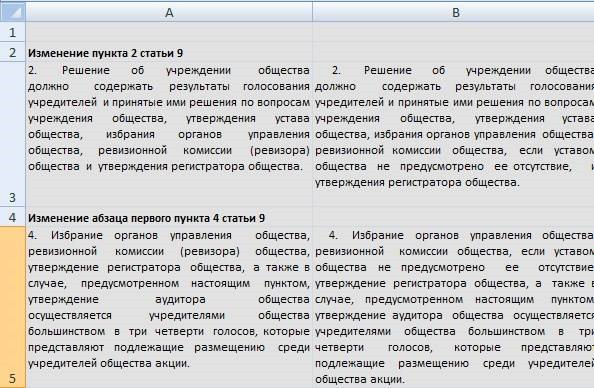Click empty cell B1
Image resolution: width=594 pixels, height=388 pixels.
tap(453, 32)
